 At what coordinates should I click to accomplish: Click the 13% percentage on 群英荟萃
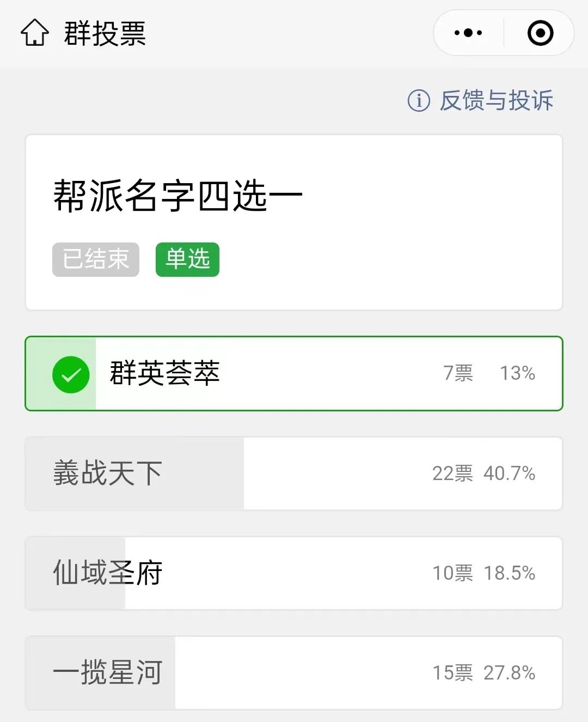click(x=517, y=373)
